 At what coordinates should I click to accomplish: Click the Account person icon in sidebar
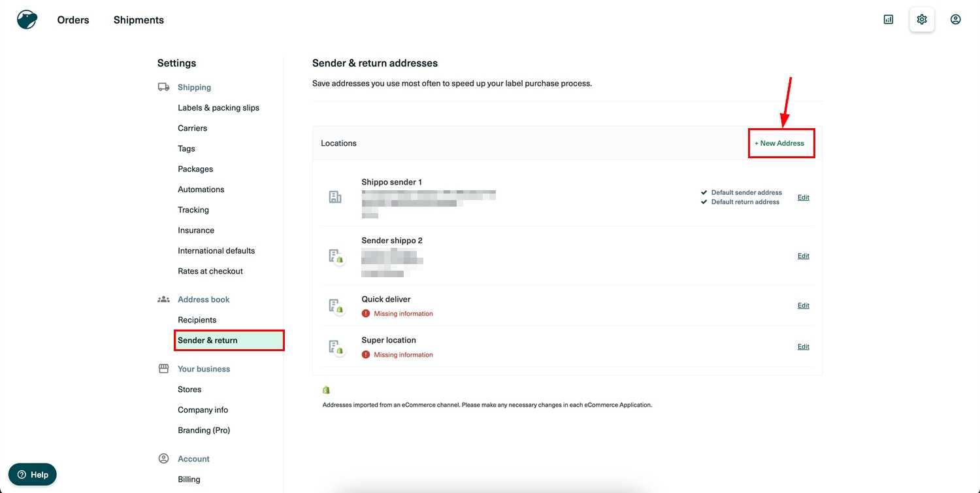click(163, 459)
